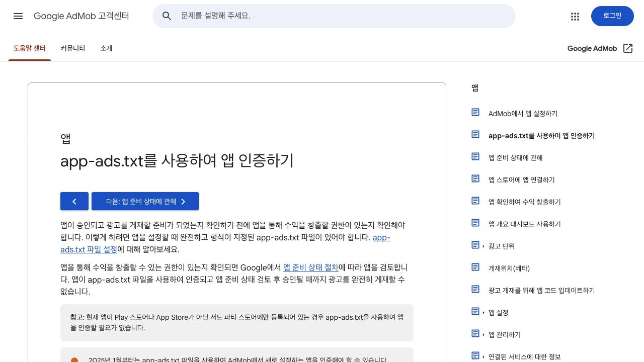Open the Google AdMob 고객센터 home title
Screen dimensions: 644x362
(x=82, y=16)
